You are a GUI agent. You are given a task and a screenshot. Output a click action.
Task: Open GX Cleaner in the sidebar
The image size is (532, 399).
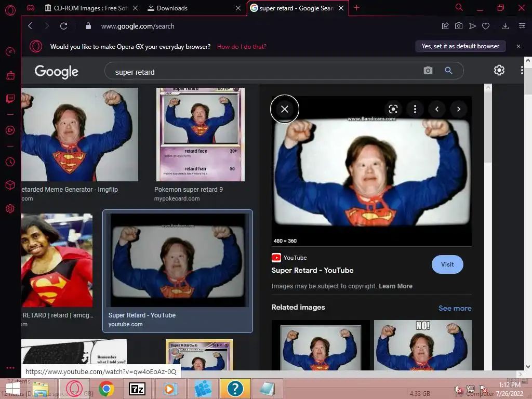click(10, 75)
